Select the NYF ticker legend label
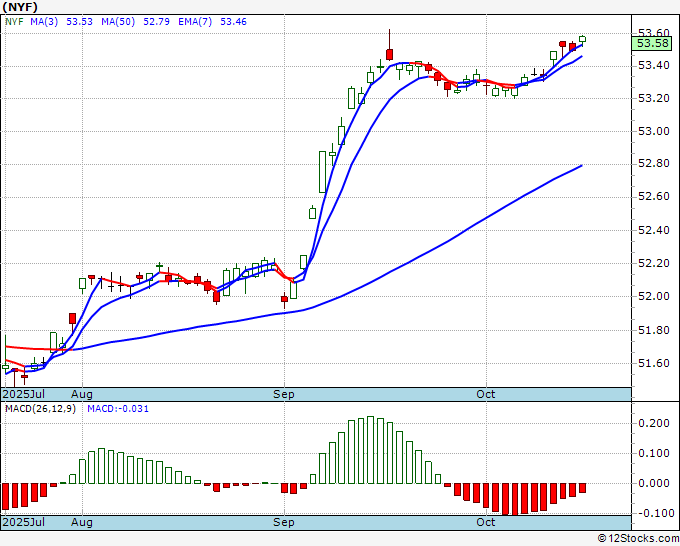680x546 pixels. [x=14, y=22]
